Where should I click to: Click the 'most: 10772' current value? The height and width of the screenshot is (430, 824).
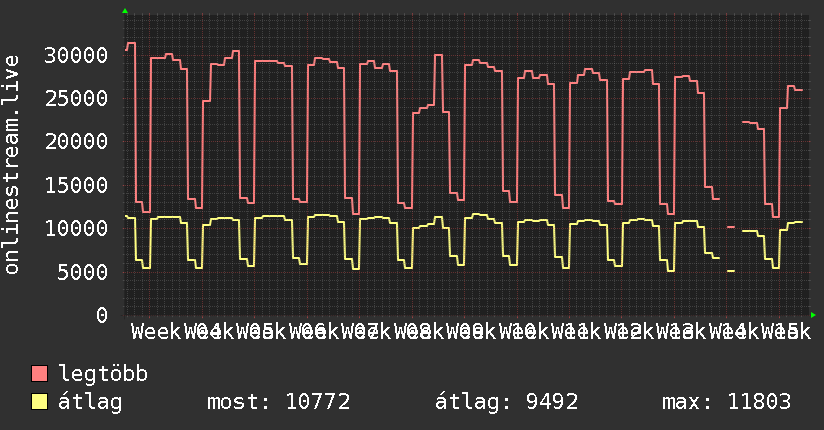tap(279, 402)
